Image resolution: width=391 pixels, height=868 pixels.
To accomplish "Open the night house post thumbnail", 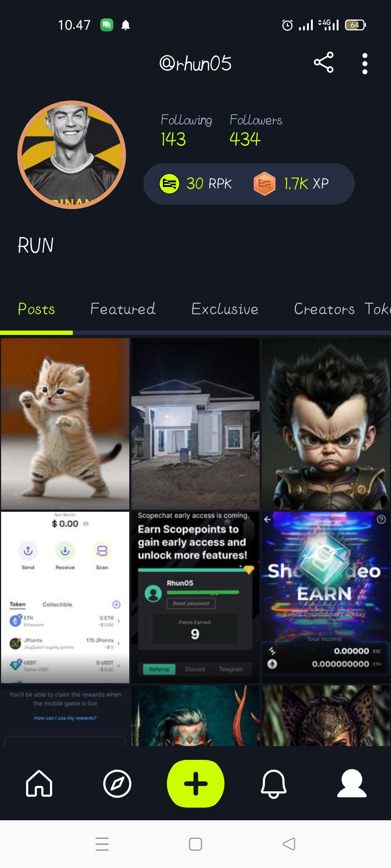I will [x=195, y=424].
